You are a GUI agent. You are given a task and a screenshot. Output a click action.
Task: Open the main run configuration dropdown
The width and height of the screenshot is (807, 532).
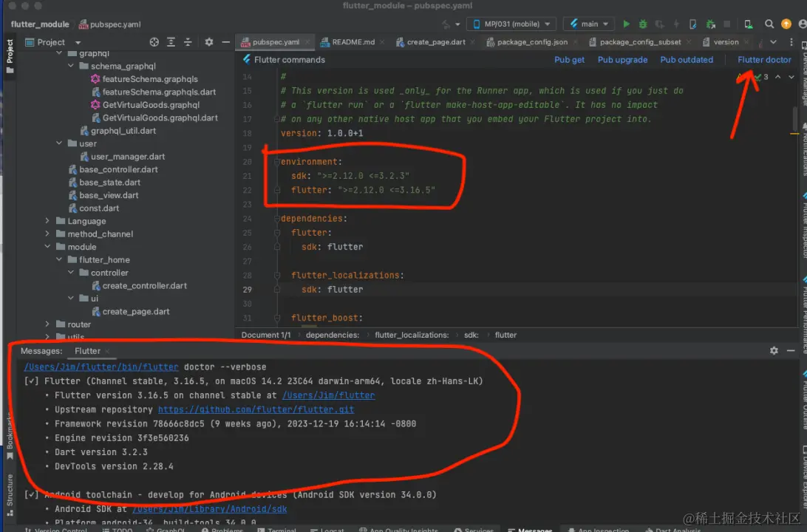pos(589,24)
